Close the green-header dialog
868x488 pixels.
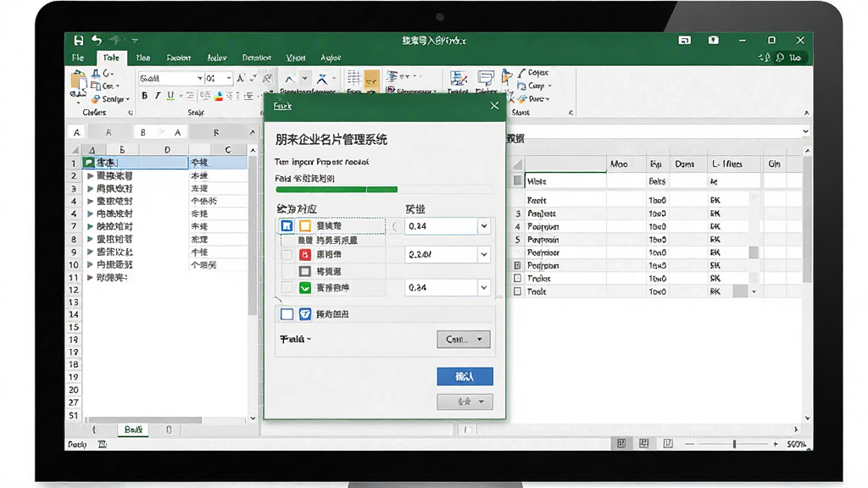pyautogui.click(x=494, y=106)
